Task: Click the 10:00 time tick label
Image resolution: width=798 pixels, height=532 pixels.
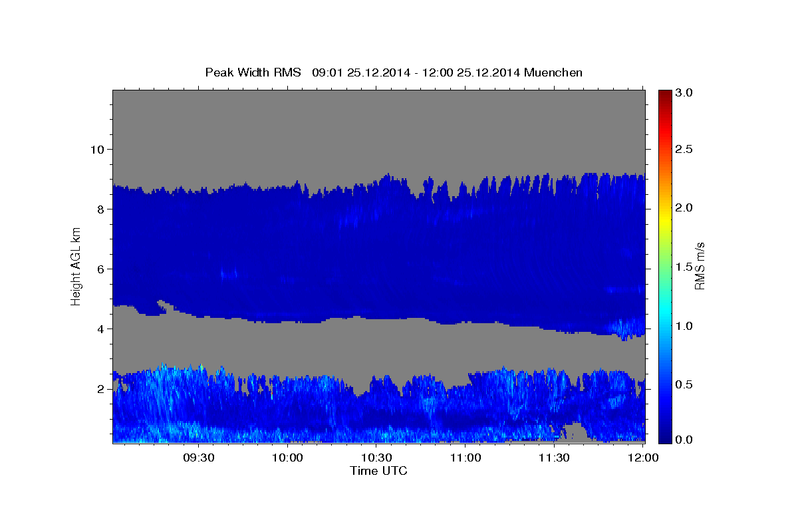Action: coord(287,458)
